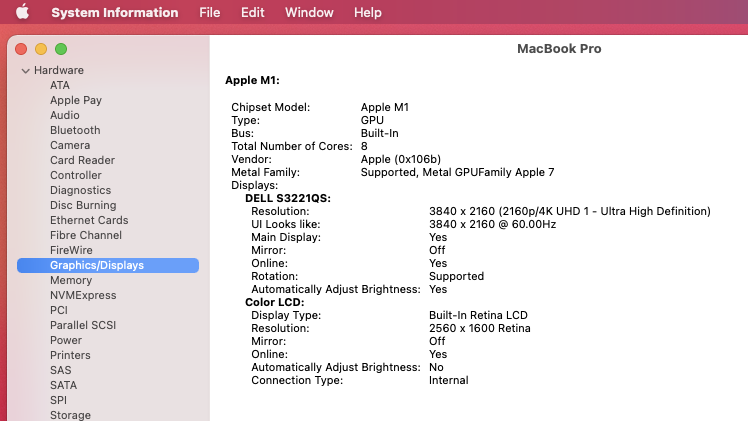The height and width of the screenshot is (421, 748).
Task: Click the DELL S3221QS: display heading
Action: [x=288, y=198]
